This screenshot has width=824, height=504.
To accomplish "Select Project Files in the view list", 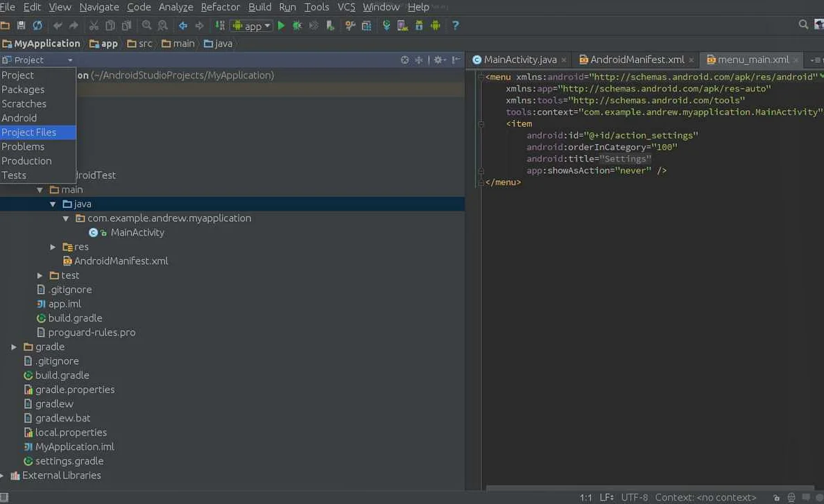I will (x=38, y=132).
